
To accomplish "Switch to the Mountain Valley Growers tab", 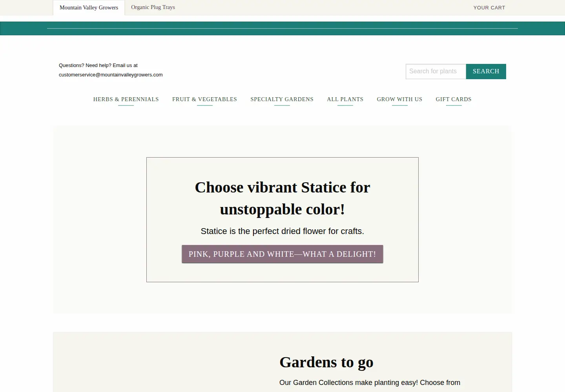I will (89, 7).
